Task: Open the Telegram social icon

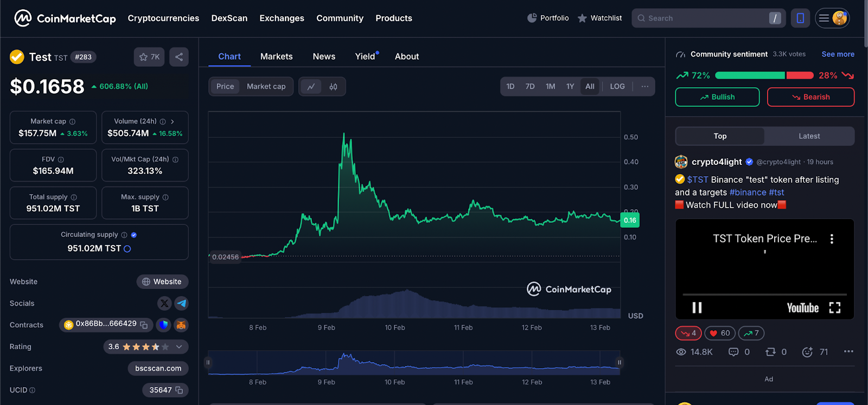Action: click(x=182, y=304)
